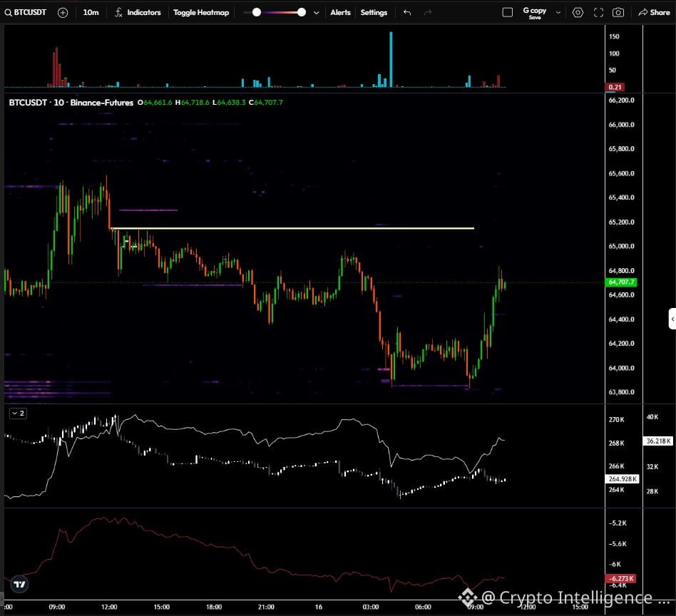Viewport: 676px width, 616px height.
Task: Adjust the left heatmap intensity slider handle
Action: (257, 13)
